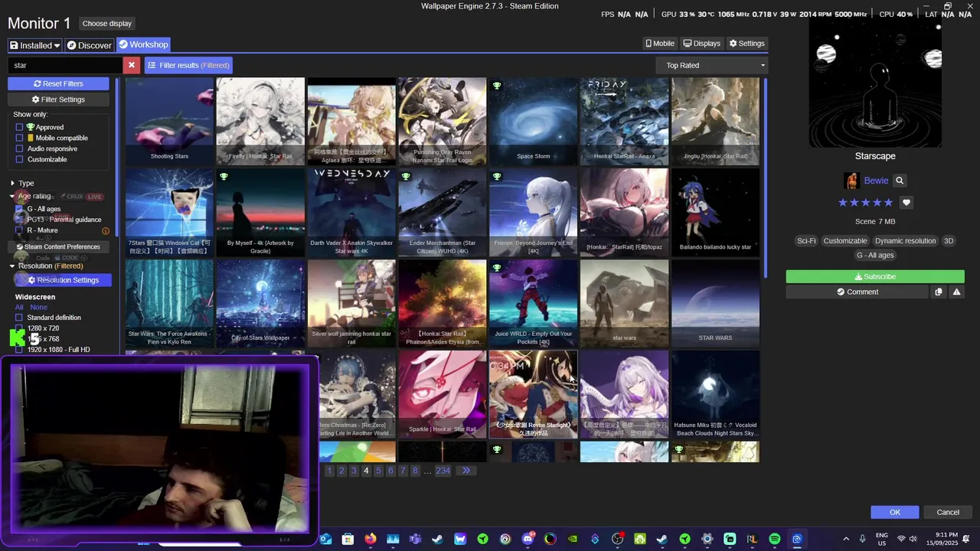
Task: Open the Displays menu
Action: [702, 44]
